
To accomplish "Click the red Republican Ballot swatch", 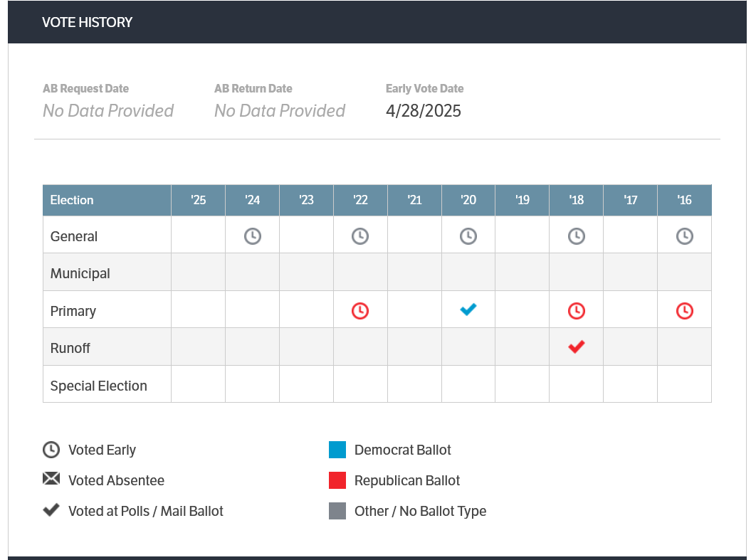I will tap(337, 480).
